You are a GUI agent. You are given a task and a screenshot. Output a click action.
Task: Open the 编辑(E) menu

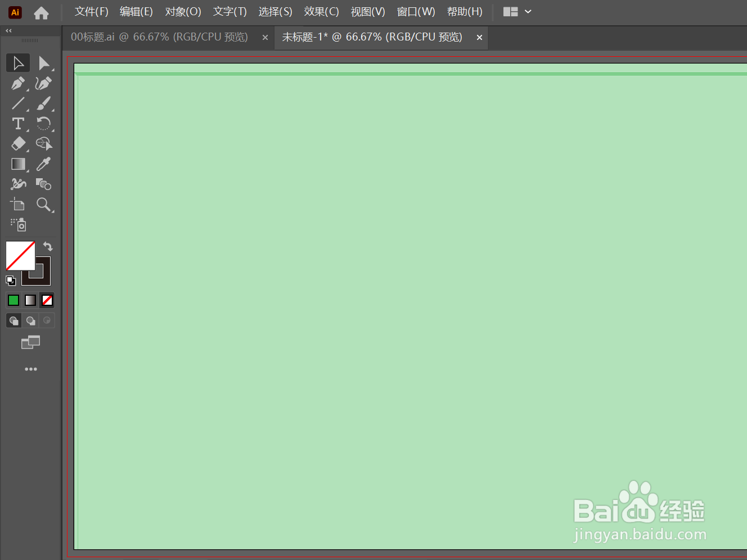click(136, 12)
